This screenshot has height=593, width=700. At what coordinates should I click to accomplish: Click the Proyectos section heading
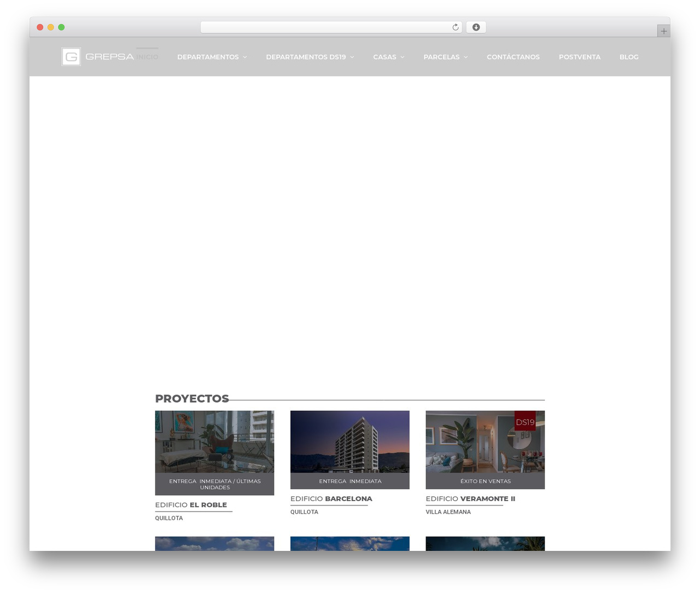pos(192,399)
